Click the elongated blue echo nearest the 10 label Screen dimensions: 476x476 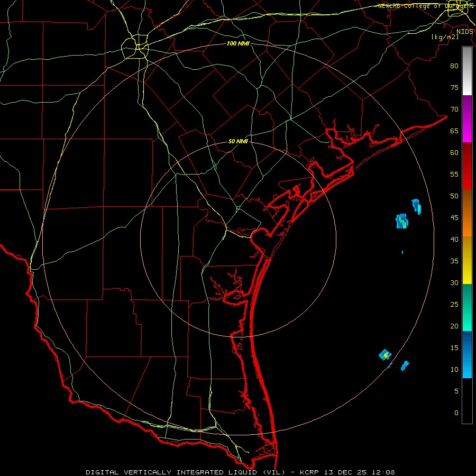pyautogui.click(x=405, y=366)
